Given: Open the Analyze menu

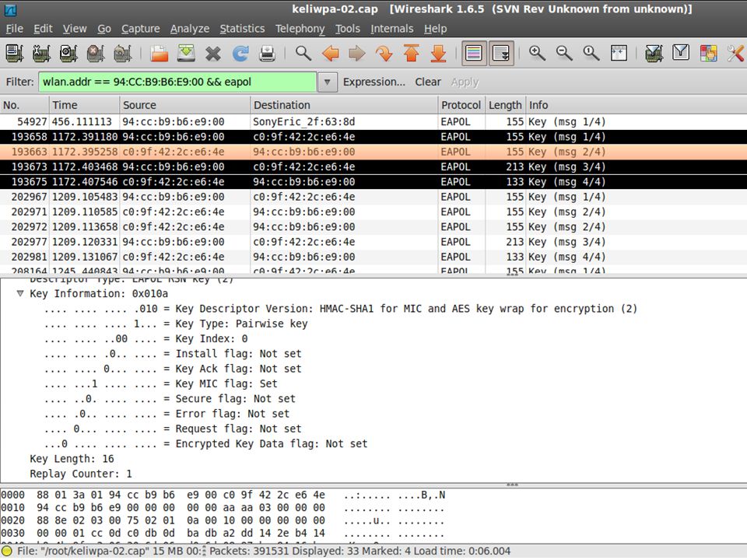Looking at the screenshot, I should click(x=190, y=29).
